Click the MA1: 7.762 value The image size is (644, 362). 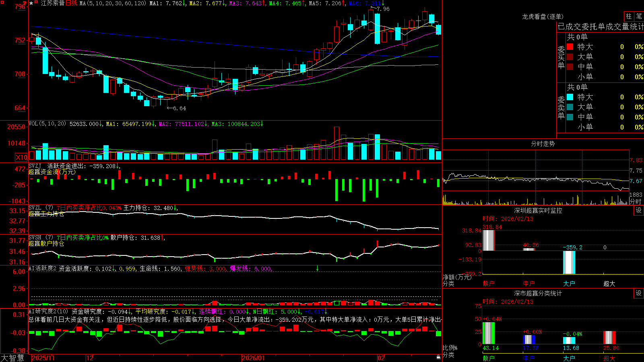(165, 3)
